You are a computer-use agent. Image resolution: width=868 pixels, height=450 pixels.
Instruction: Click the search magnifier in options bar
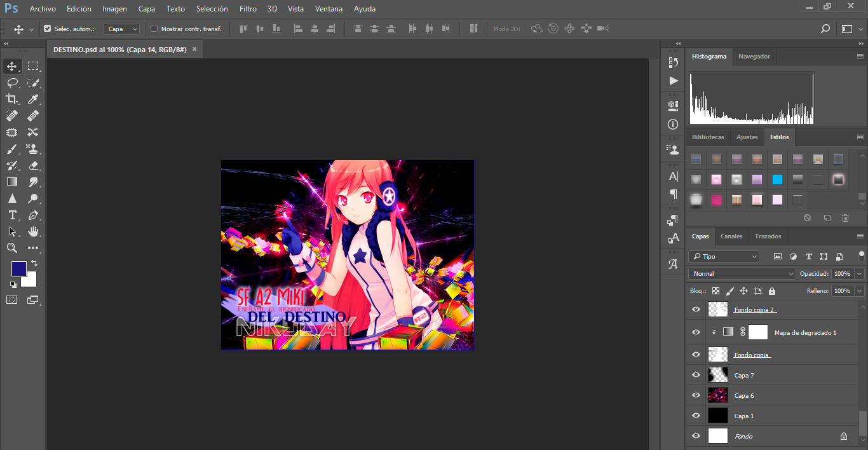click(825, 29)
